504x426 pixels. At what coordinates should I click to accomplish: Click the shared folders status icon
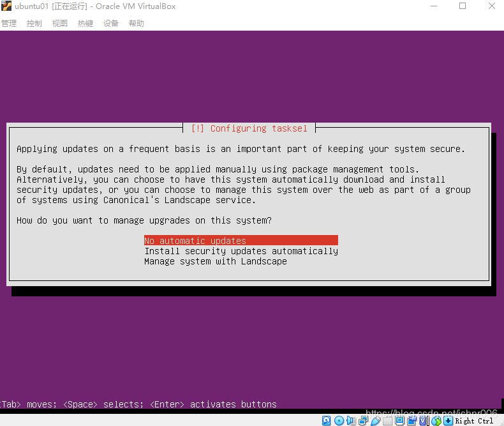pyautogui.click(x=388, y=420)
